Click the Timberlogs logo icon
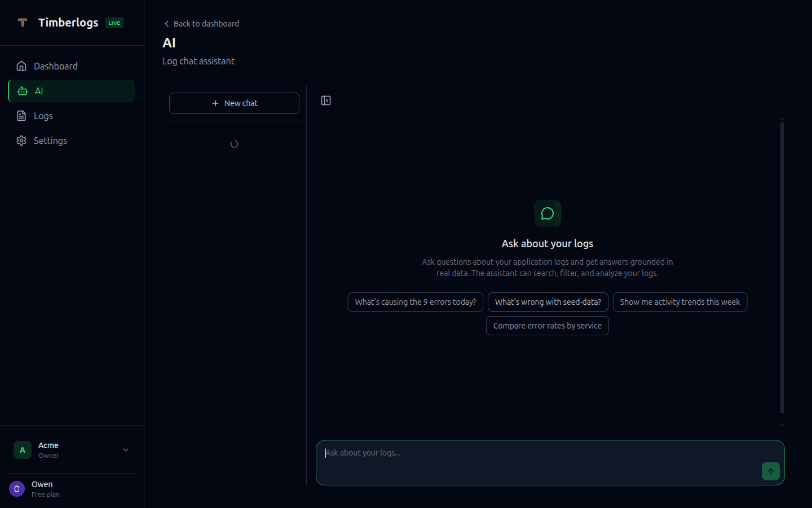The image size is (812, 508). click(22, 23)
